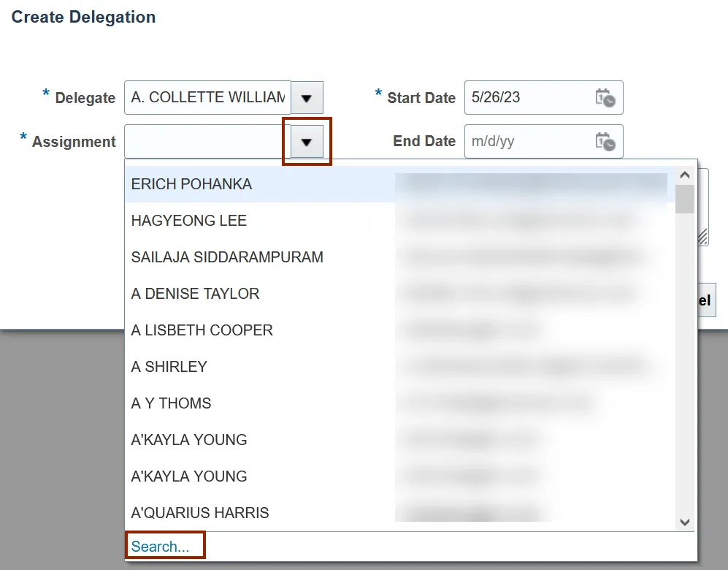Click the dropdown list scrollbar thumb
728x570 pixels.
[x=685, y=199]
